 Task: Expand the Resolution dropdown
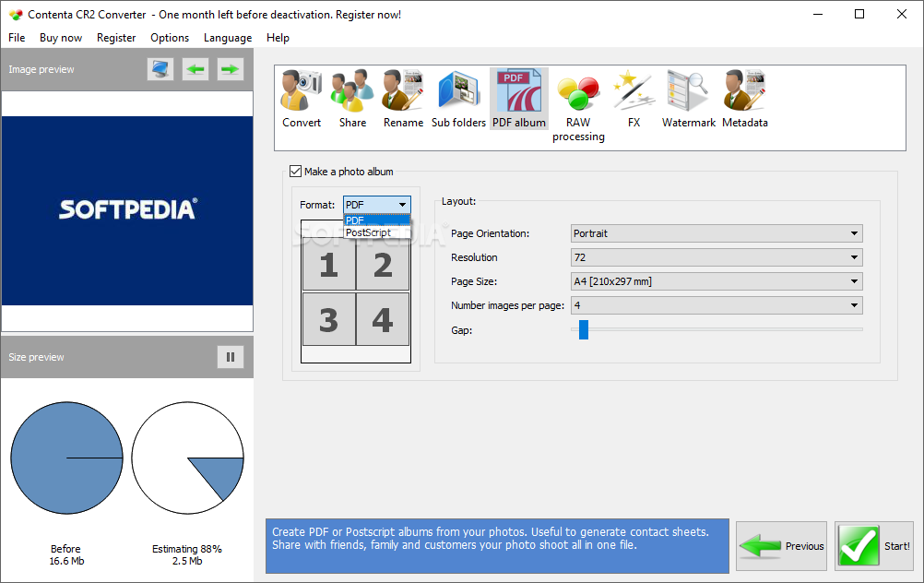pyautogui.click(x=717, y=257)
